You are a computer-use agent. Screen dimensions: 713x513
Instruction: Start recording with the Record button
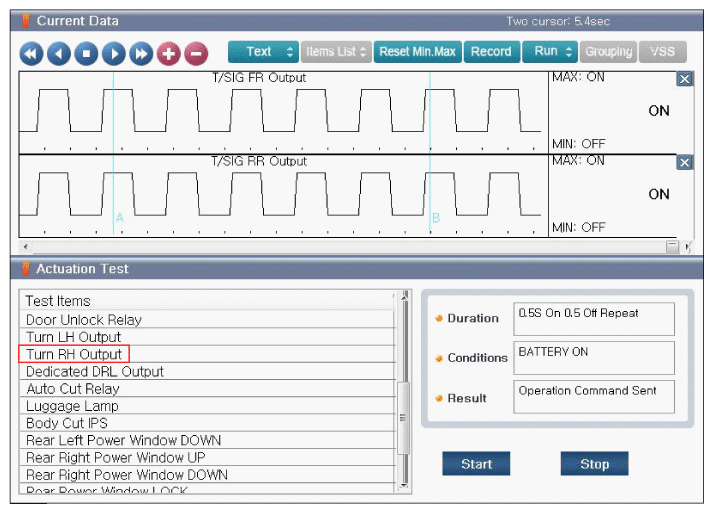[x=491, y=52]
